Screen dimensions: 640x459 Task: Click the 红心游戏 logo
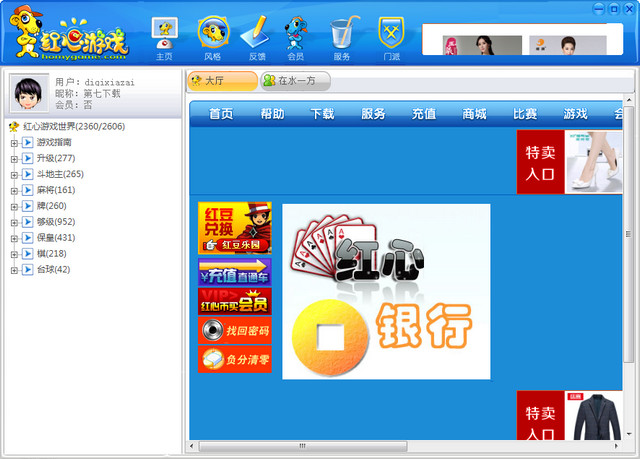tap(69, 34)
